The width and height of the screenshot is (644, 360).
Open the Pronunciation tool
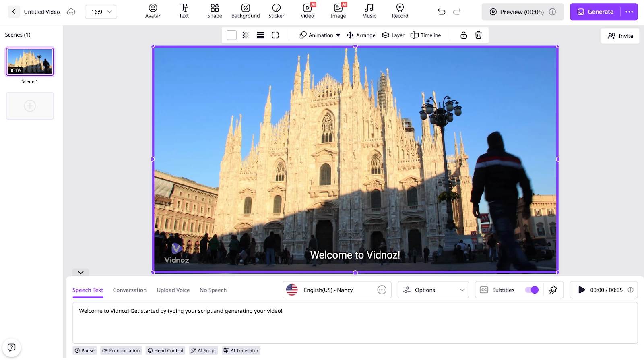coord(121,350)
